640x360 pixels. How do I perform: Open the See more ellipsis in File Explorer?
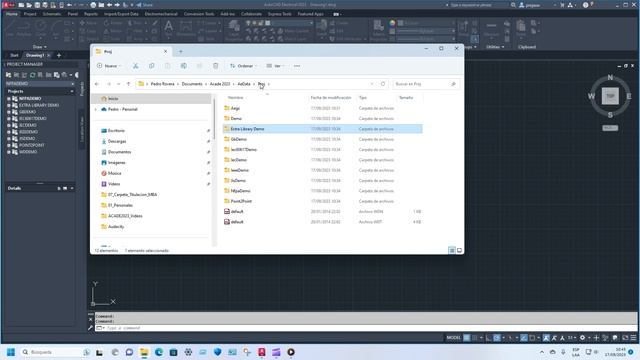(x=297, y=66)
